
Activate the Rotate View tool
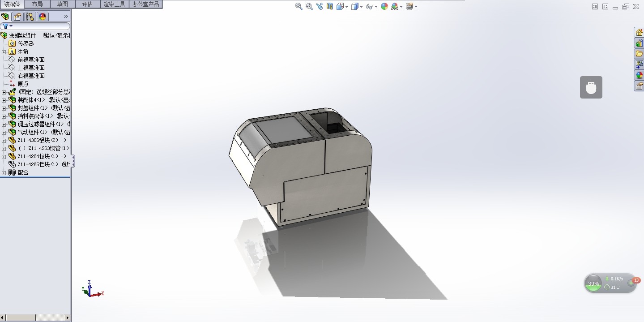pyautogui.click(x=319, y=6)
